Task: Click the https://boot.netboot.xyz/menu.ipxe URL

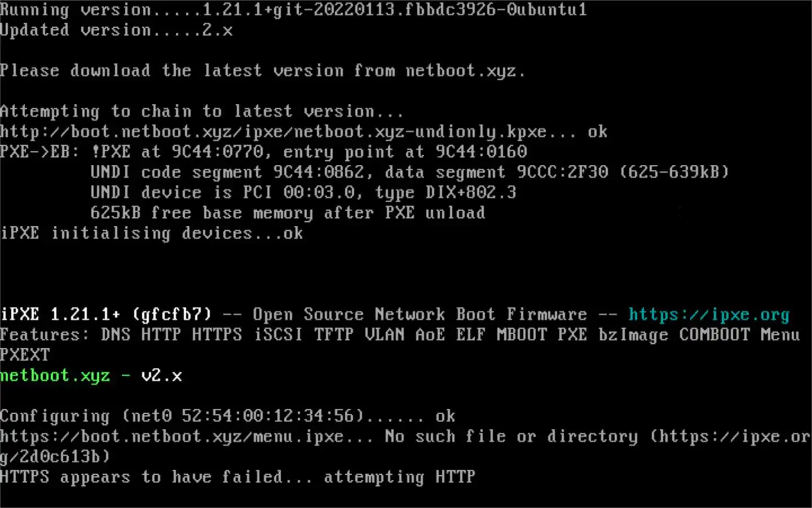Action: coord(171,436)
